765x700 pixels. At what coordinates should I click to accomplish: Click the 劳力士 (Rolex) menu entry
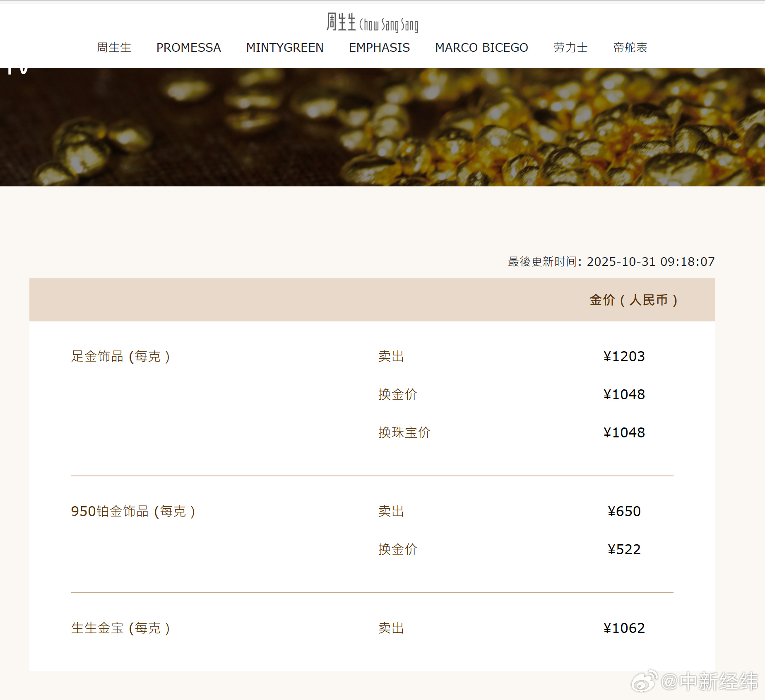(x=570, y=48)
